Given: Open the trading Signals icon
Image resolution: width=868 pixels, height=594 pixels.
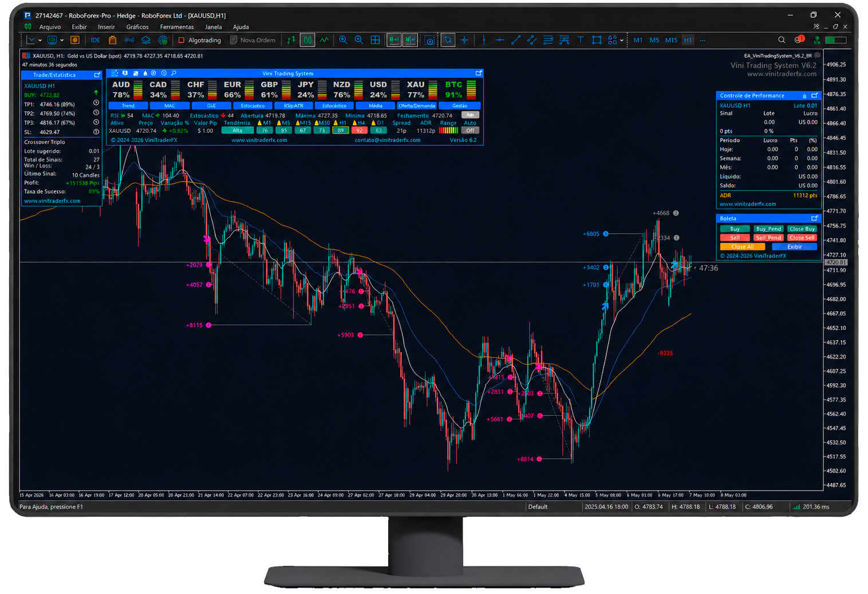Looking at the screenshot, I should point(129,40).
